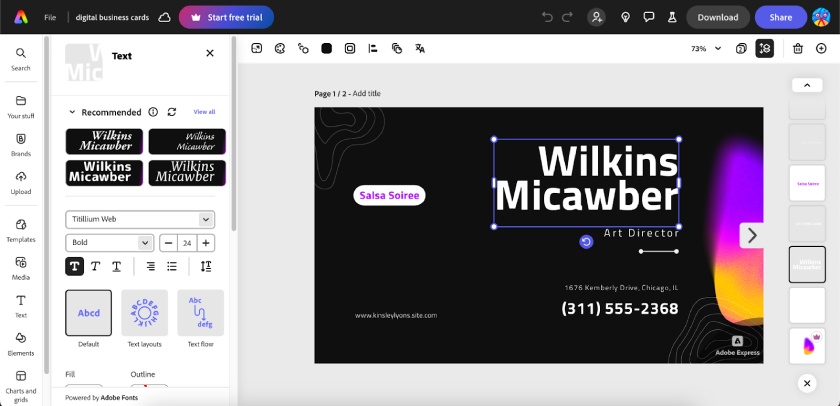The height and width of the screenshot is (406, 840).
Task: Select the Salsa Soiree layer thumbnail
Action: (x=807, y=183)
